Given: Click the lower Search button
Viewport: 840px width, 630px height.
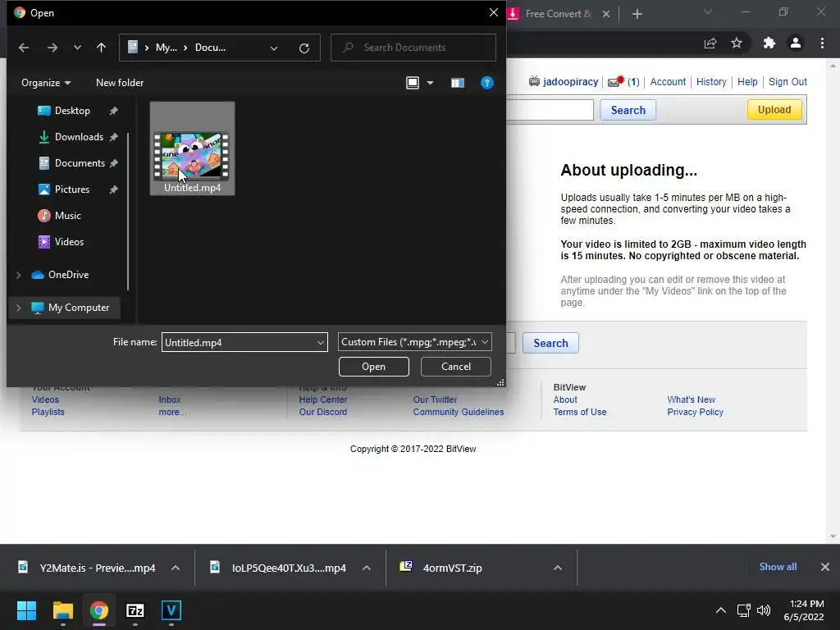Looking at the screenshot, I should point(550,343).
